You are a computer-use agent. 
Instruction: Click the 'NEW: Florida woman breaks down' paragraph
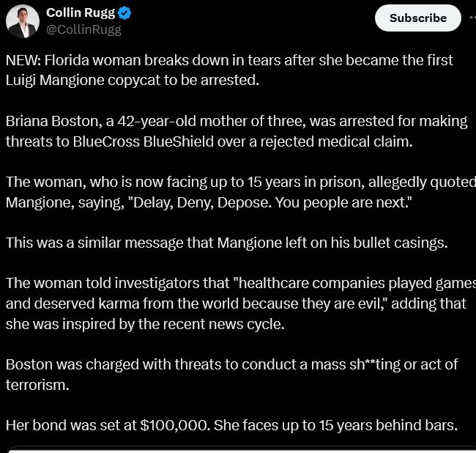(229, 70)
